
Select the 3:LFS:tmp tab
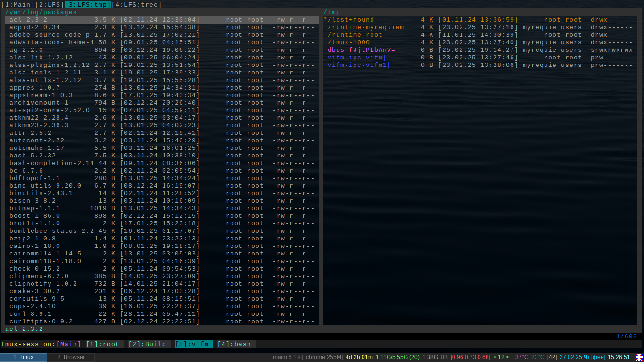click(88, 5)
